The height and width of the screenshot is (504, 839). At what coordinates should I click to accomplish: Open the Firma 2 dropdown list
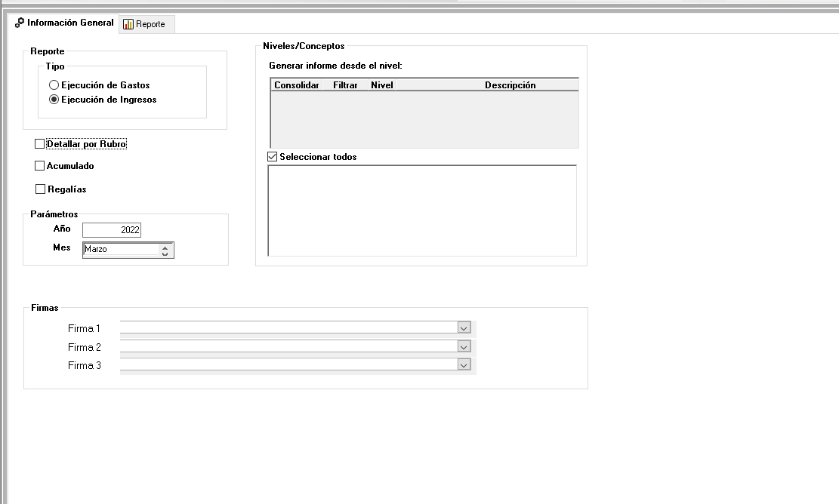tap(464, 347)
